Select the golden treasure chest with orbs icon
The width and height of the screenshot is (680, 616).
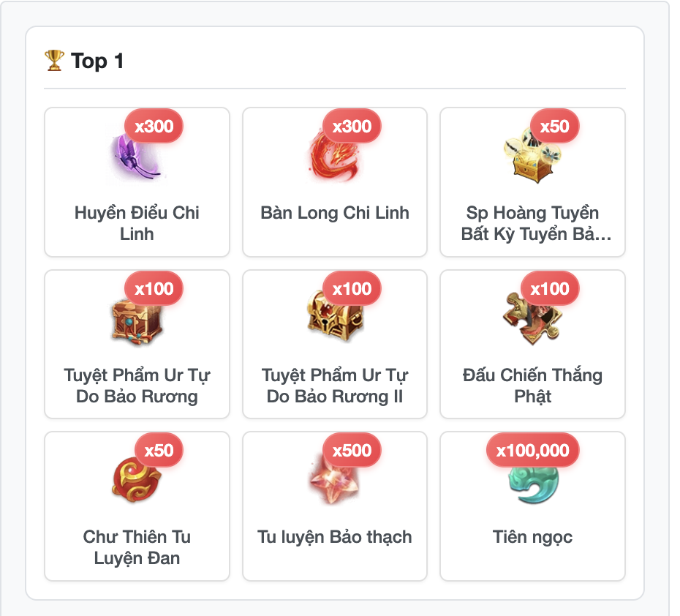(532, 156)
